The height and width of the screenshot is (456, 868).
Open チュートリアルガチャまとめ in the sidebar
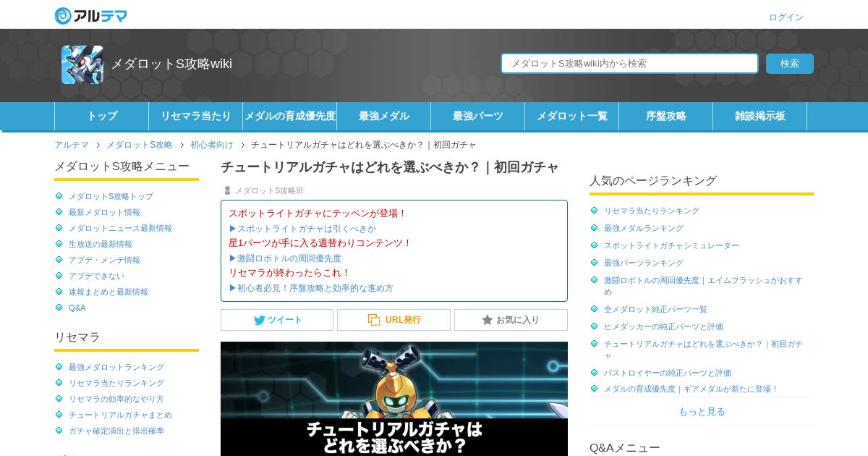(x=120, y=415)
